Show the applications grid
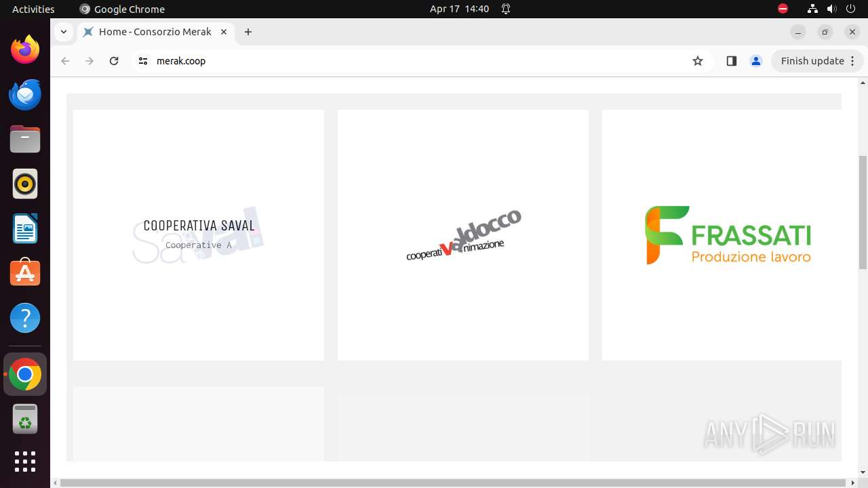 (25, 462)
